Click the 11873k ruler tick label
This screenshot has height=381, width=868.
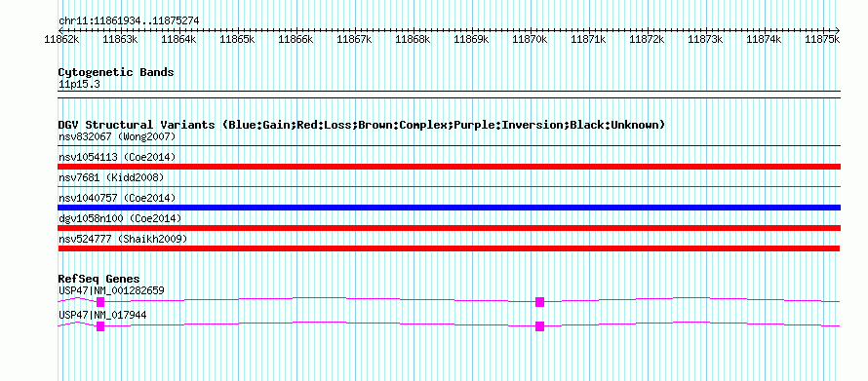pyautogui.click(x=705, y=39)
